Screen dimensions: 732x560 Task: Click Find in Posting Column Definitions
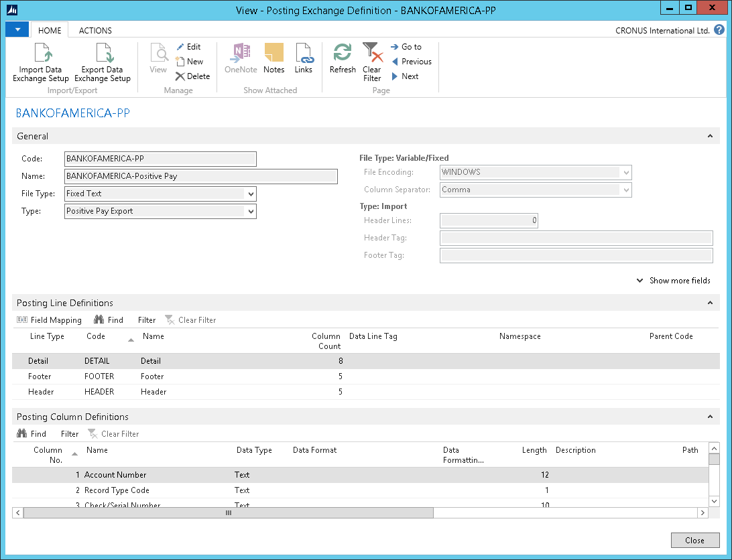coord(32,433)
